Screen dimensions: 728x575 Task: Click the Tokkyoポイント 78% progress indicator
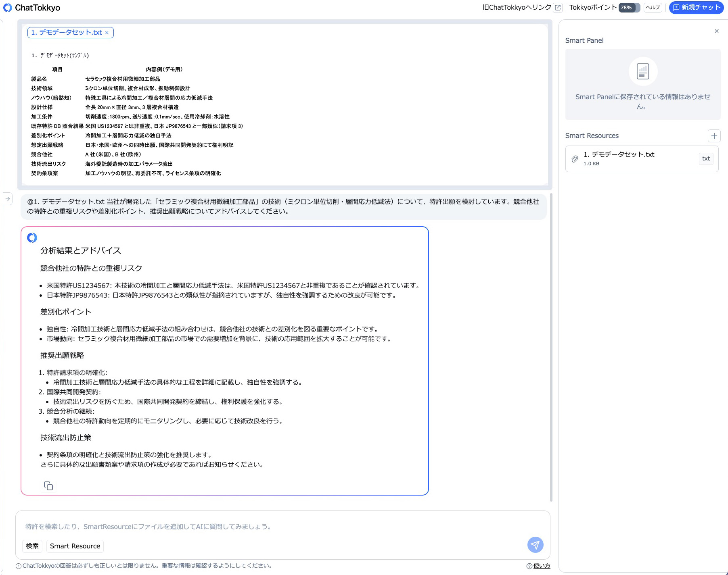629,8
